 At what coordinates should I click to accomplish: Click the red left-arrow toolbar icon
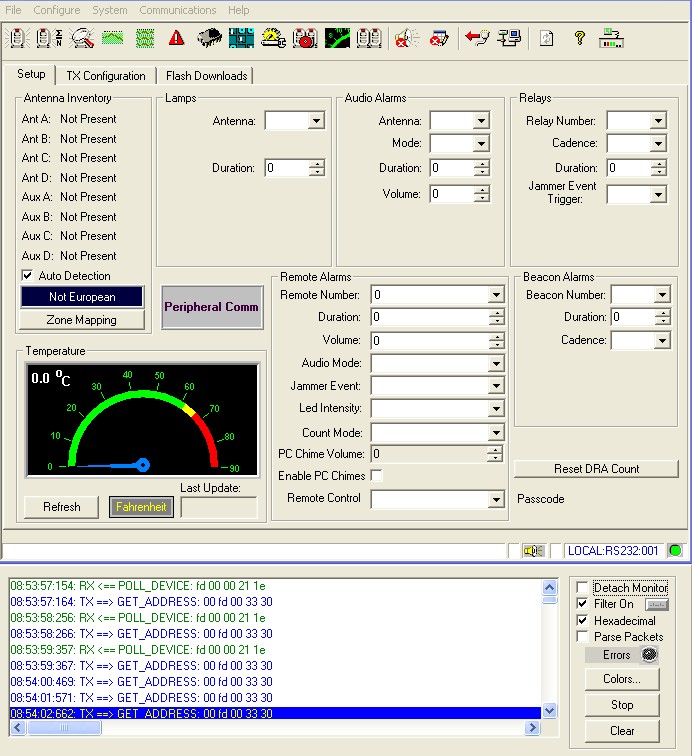pyautogui.click(x=476, y=39)
